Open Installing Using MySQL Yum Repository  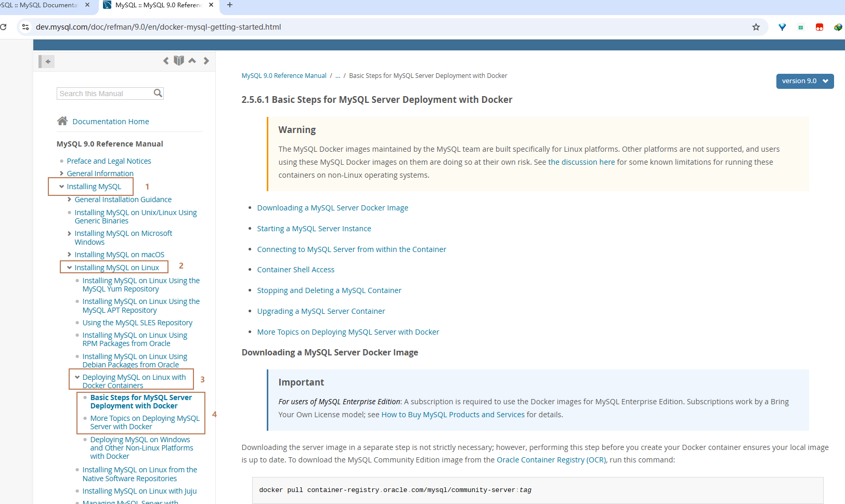141,285
